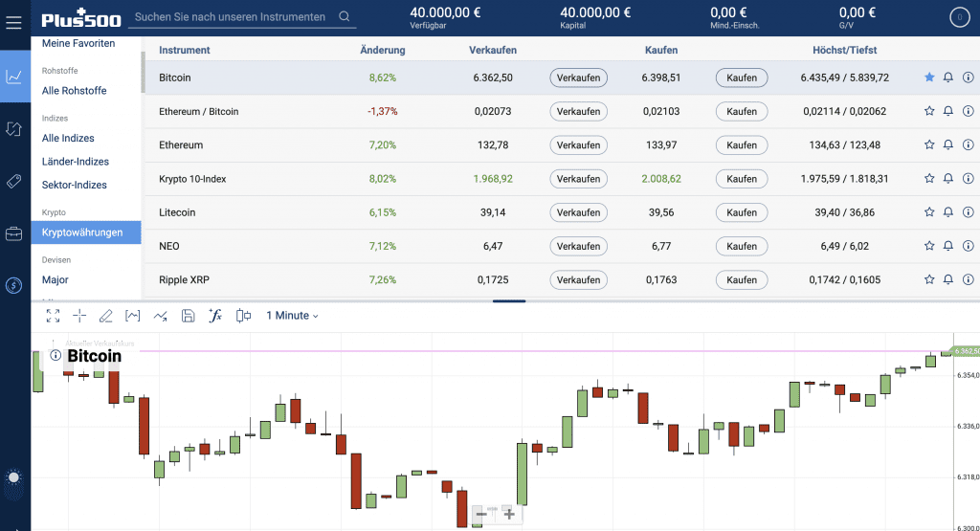This screenshot has height=531, width=980.
Task: Click Kaufen for Bitcoin
Action: (x=742, y=77)
